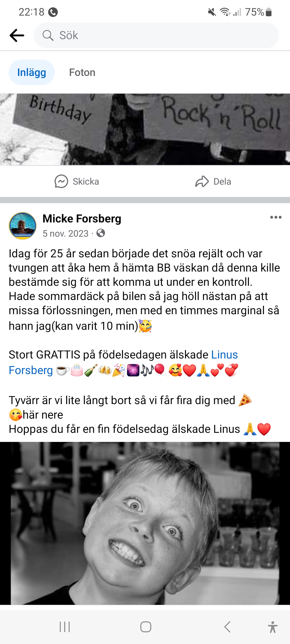Open Micke Forsberg profile name link
Image resolution: width=290 pixels, height=644 pixels.
click(x=82, y=219)
